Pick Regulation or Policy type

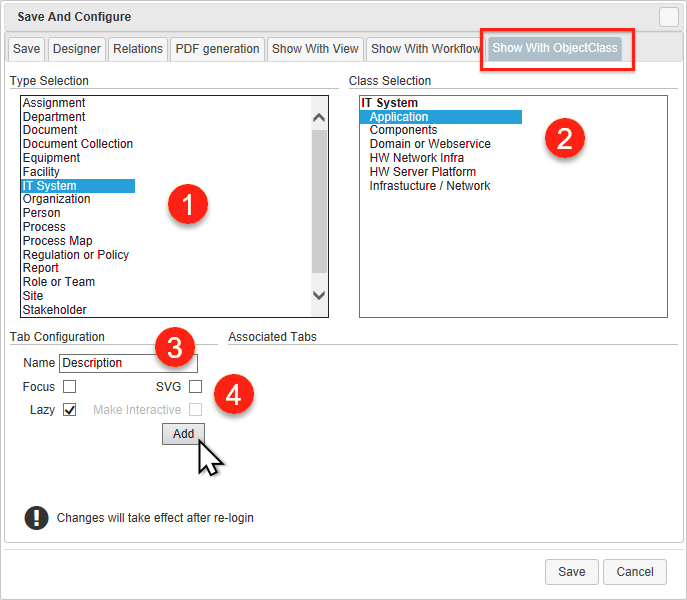(76, 254)
